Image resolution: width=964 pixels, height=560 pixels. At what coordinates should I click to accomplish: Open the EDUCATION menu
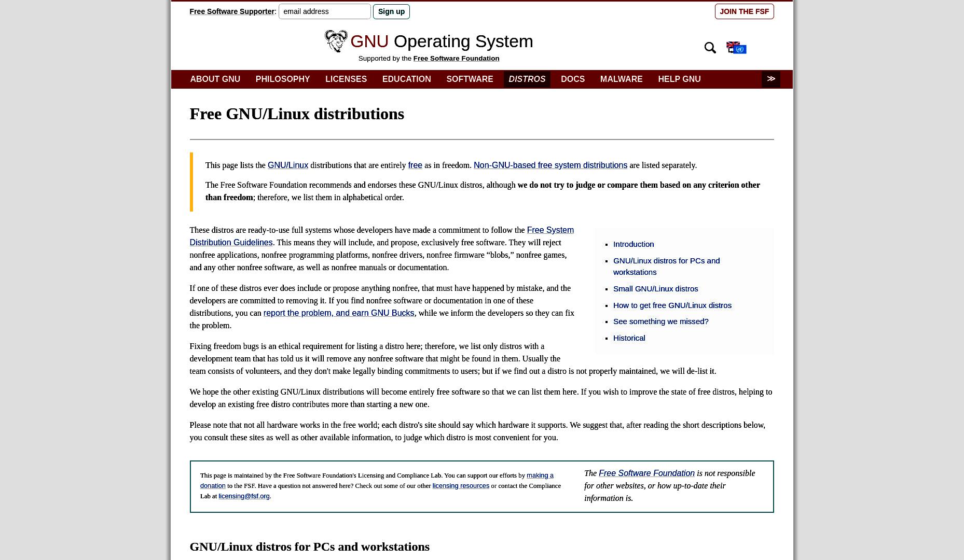pos(407,79)
